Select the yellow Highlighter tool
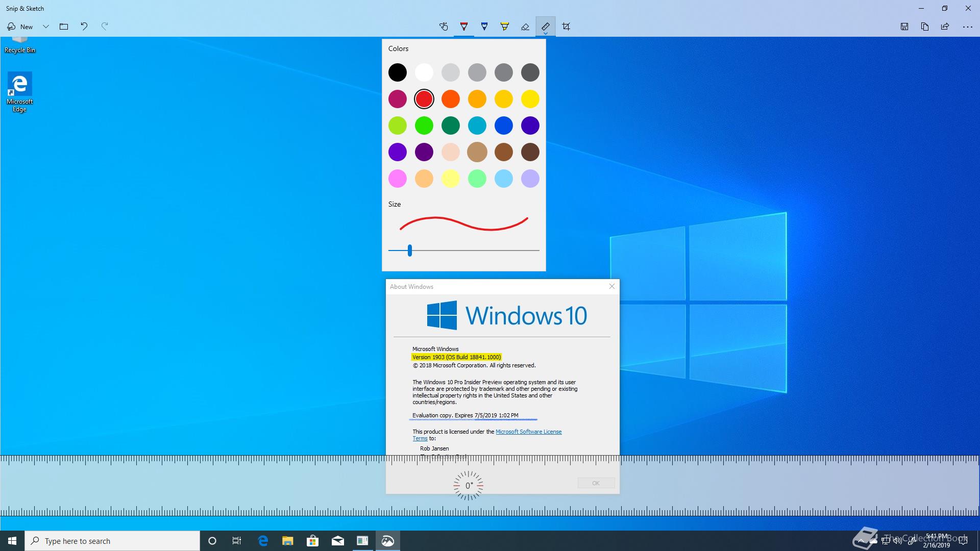Screen dimensions: 980x551 point(505,27)
